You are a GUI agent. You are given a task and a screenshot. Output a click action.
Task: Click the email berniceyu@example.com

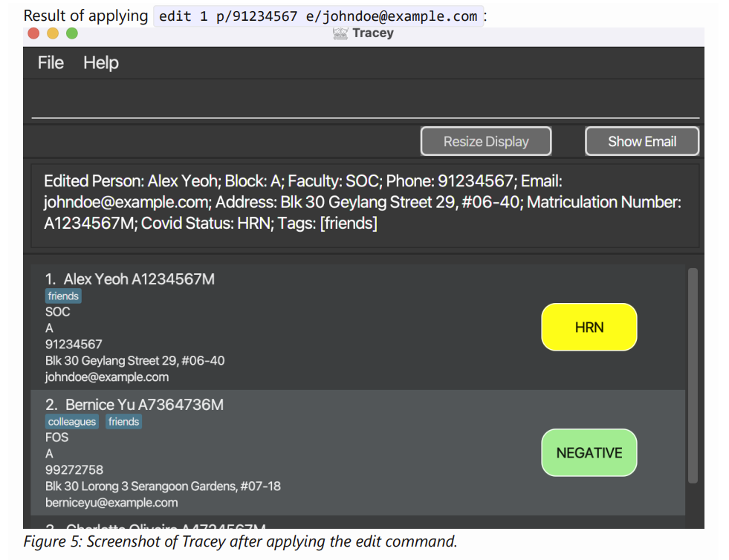(x=111, y=502)
